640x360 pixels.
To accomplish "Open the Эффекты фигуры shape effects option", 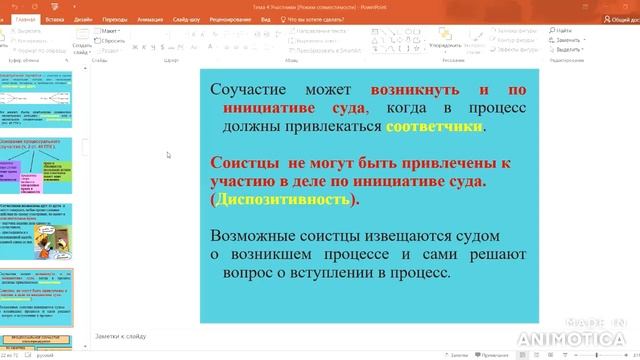I will pyautogui.click(x=513, y=49).
